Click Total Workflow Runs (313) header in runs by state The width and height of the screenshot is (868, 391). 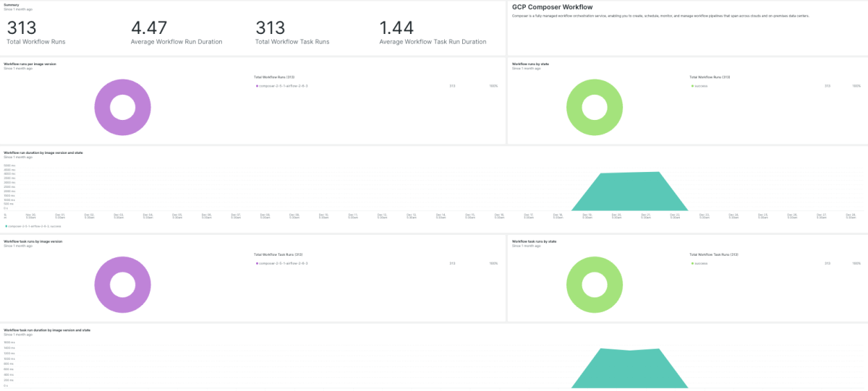(x=710, y=77)
